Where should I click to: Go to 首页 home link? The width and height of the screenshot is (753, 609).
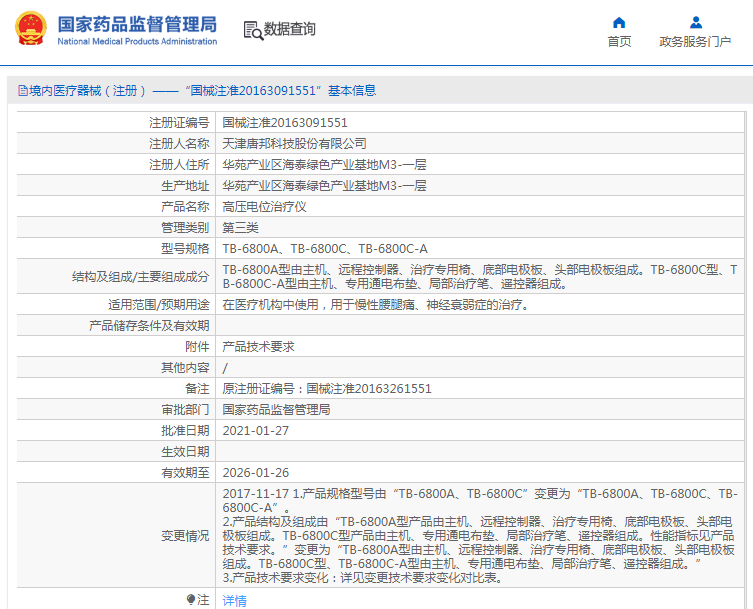(619, 42)
